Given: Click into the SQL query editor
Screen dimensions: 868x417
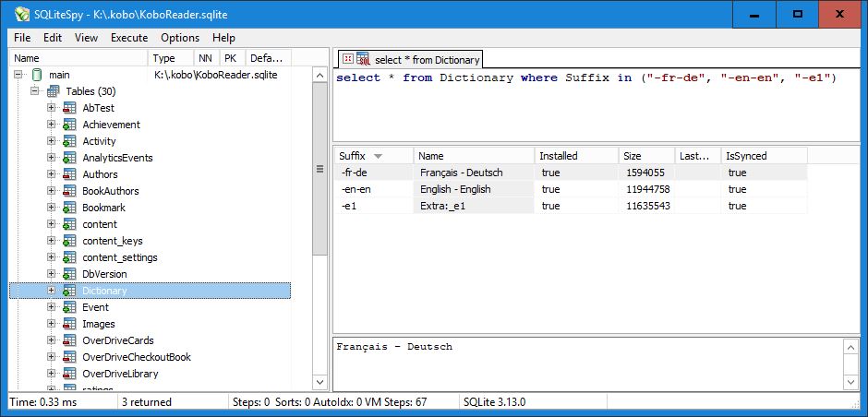Looking at the screenshot, I should [x=597, y=105].
